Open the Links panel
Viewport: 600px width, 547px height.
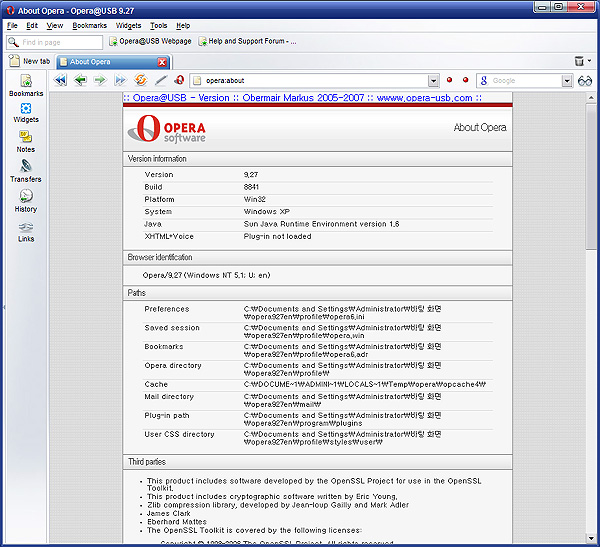click(x=26, y=232)
